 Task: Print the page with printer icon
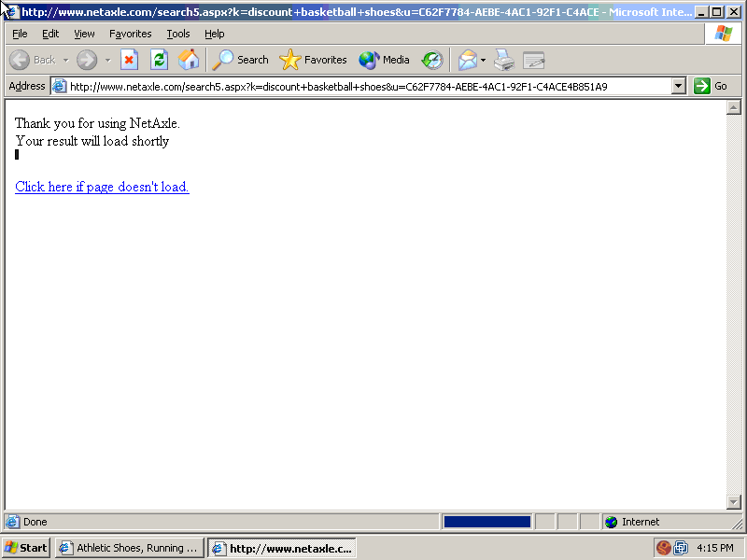[x=504, y=60]
